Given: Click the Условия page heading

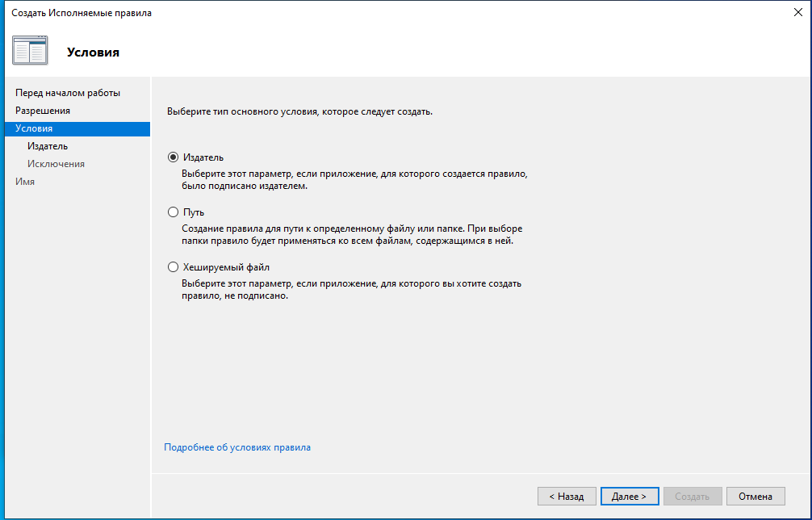Looking at the screenshot, I should coord(93,52).
